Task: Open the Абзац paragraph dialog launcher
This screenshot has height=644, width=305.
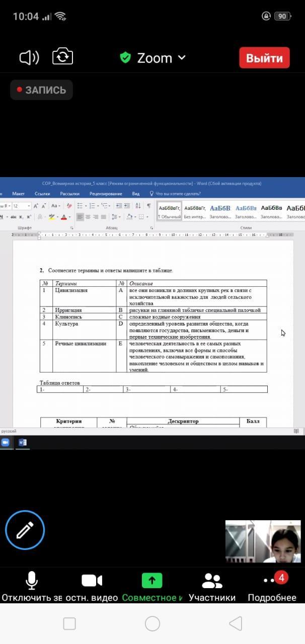Action: tap(150, 228)
